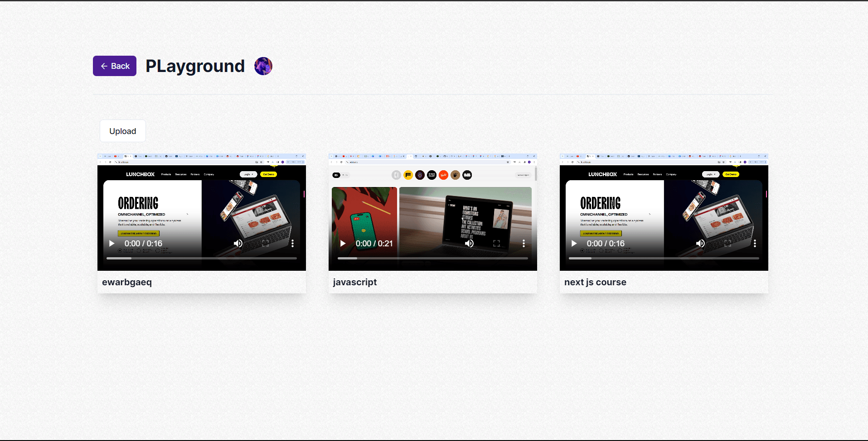
Task: Select the javascript video title
Action: pyautogui.click(x=355, y=282)
